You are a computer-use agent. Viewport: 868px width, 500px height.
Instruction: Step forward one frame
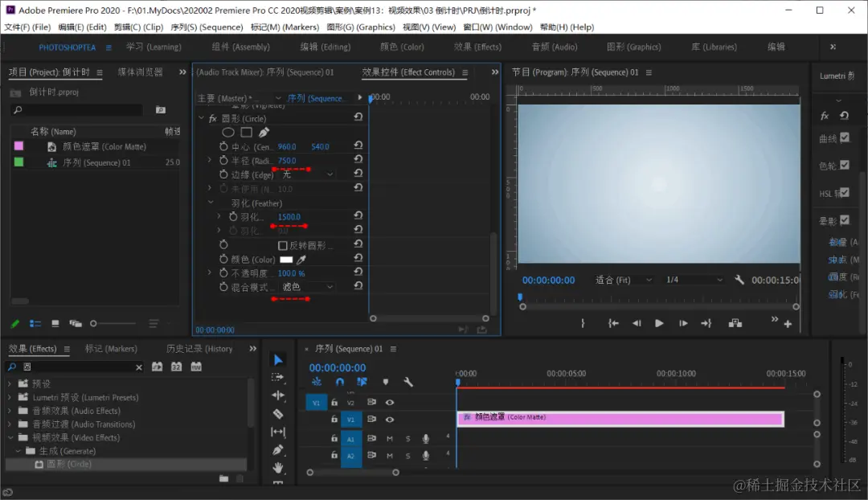(x=683, y=323)
